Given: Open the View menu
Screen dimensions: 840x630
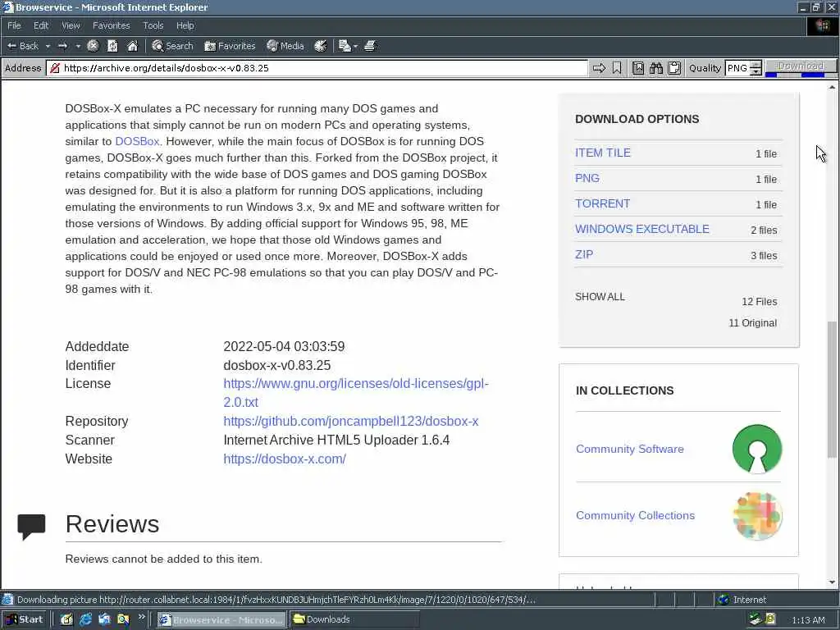Looking at the screenshot, I should tap(71, 25).
